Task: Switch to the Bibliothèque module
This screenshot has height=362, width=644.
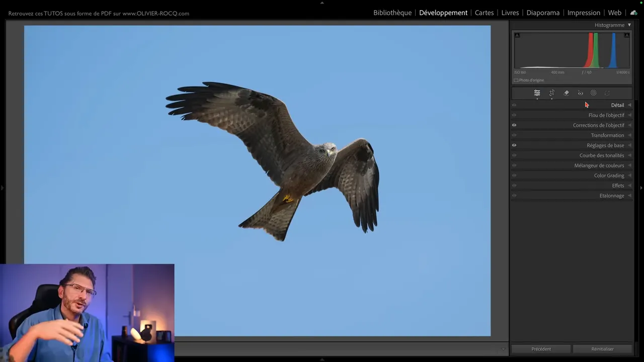Action: [392, 13]
